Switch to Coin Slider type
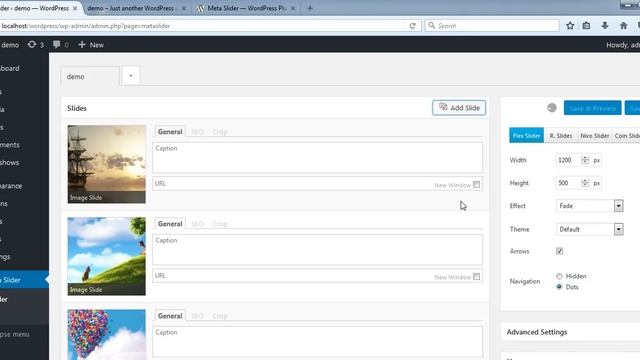The image size is (640, 360). (627, 136)
